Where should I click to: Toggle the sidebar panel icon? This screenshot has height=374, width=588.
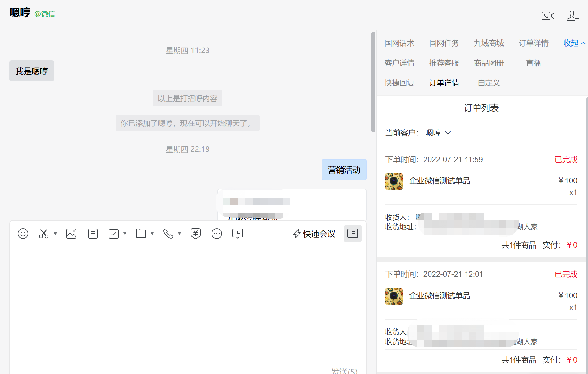click(x=353, y=234)
